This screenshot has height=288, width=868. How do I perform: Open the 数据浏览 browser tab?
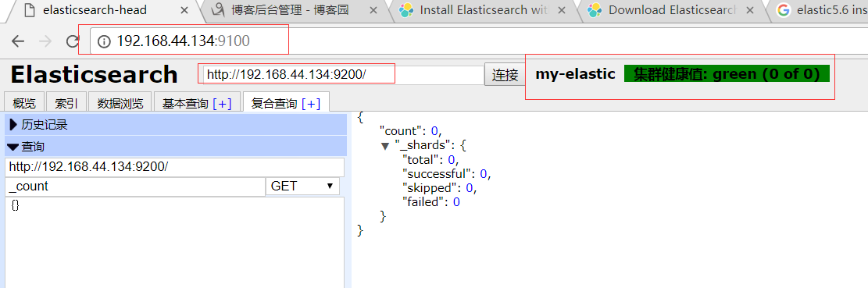[120, 103]
